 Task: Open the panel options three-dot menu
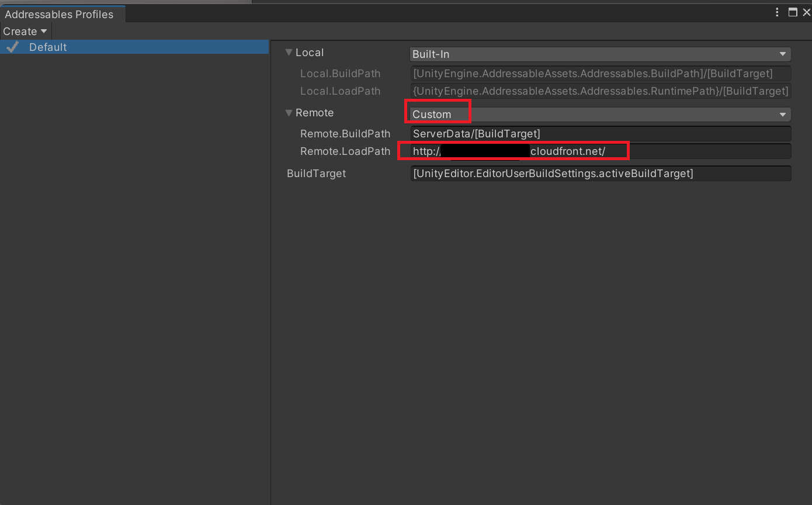coord(776,12)
